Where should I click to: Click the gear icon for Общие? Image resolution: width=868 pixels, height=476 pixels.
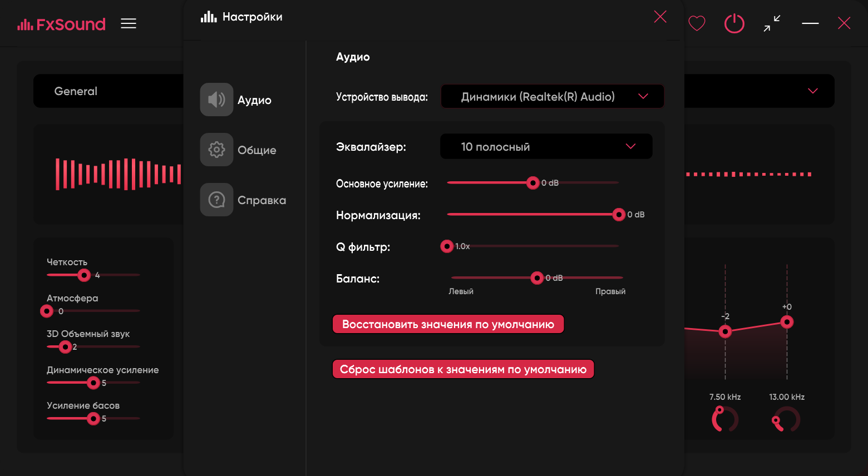(216, 150)
